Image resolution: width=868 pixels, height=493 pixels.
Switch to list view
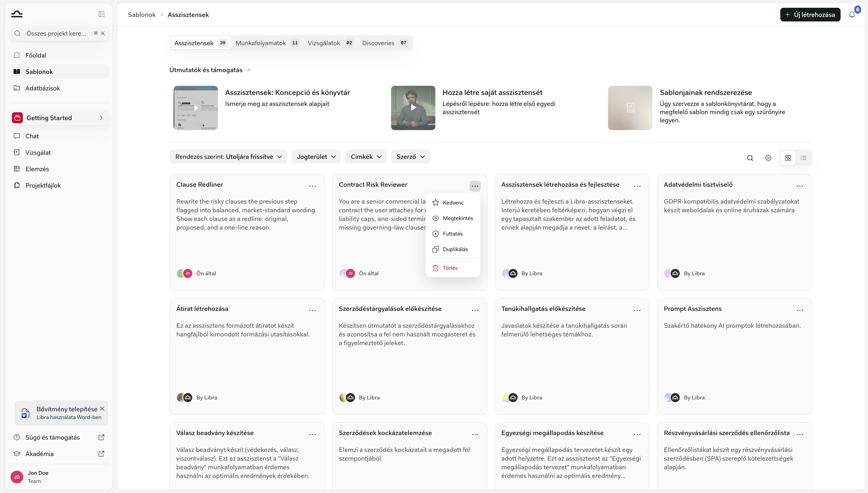point(803,158)
